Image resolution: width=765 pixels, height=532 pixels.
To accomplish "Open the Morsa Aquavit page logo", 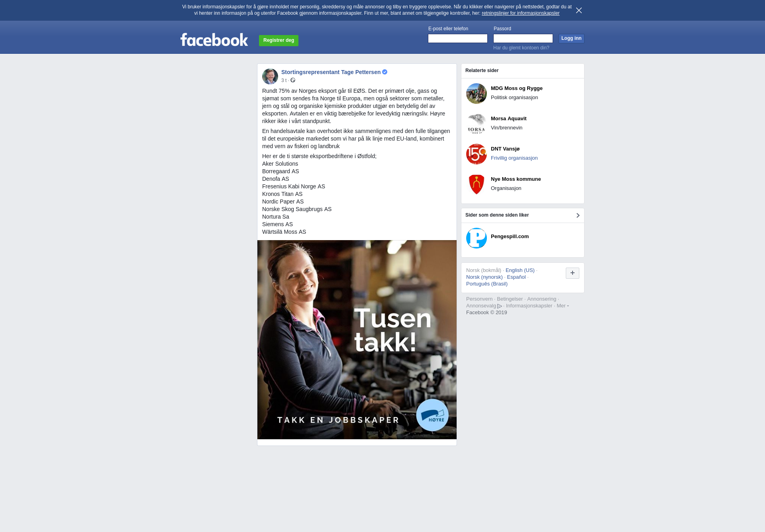I will [x=477, y=124].
